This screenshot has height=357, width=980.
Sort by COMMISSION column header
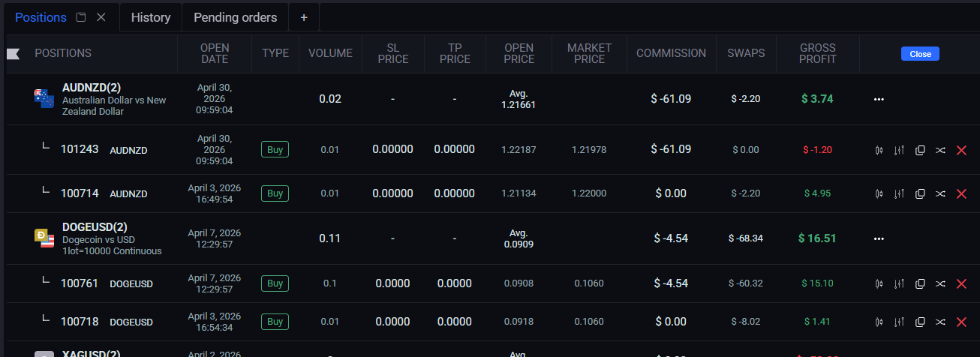[x=671, y=53]
